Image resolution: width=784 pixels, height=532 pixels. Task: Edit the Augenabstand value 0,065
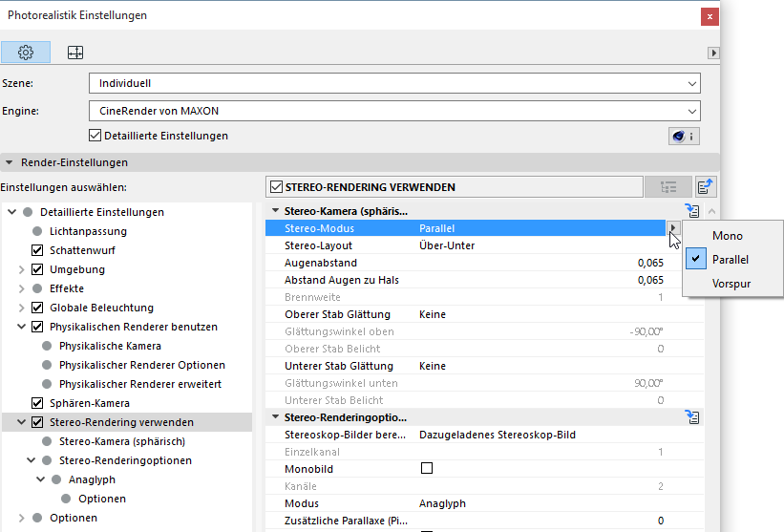coord(650,263)
